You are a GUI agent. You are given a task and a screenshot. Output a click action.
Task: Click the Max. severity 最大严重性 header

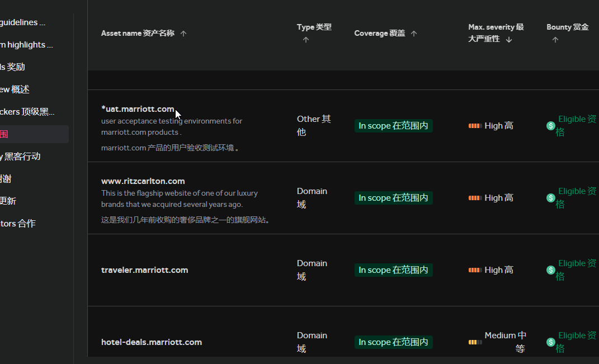click(x=496, y=33)
